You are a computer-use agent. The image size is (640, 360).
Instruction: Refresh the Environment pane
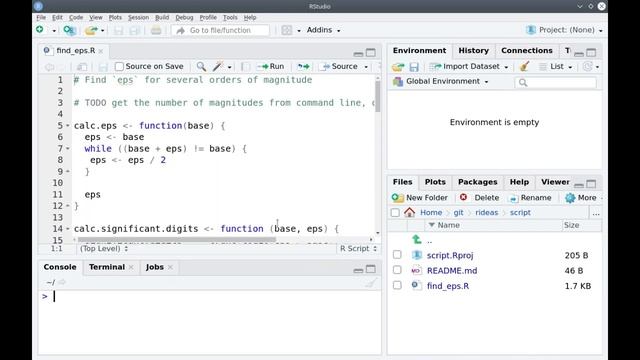(x=587, y=66)
